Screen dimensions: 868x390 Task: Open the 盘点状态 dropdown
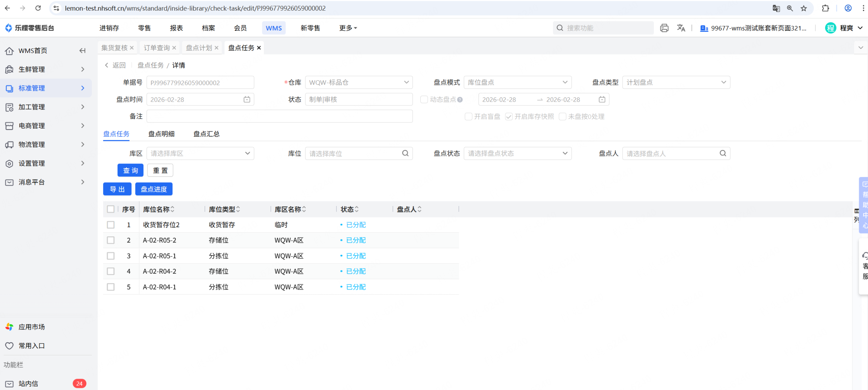pos(517,153)
